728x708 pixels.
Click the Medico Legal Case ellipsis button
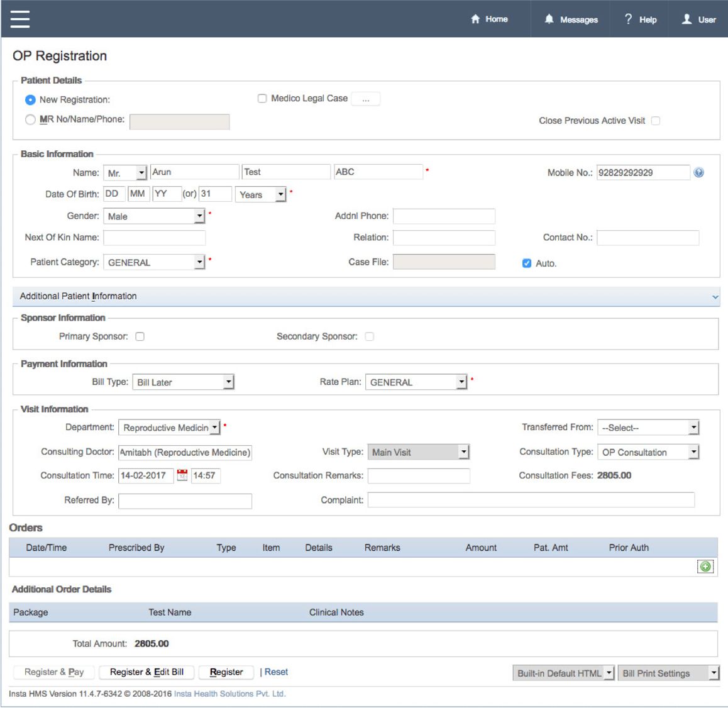click(366, 99)
